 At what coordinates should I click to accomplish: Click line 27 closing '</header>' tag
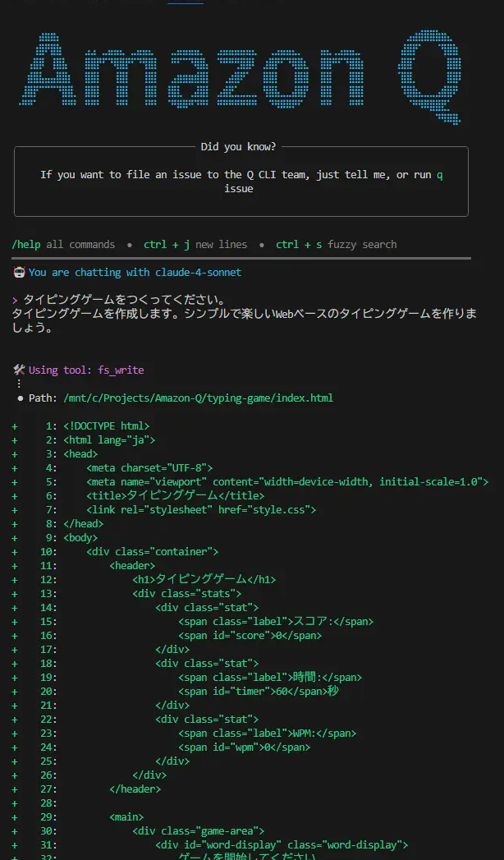coord(135,790)
